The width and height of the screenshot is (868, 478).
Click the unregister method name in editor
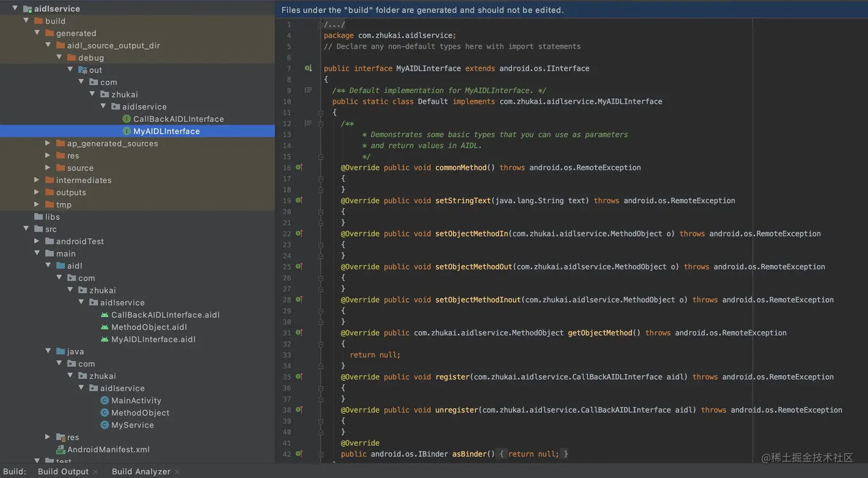click(x=456, y=410)
